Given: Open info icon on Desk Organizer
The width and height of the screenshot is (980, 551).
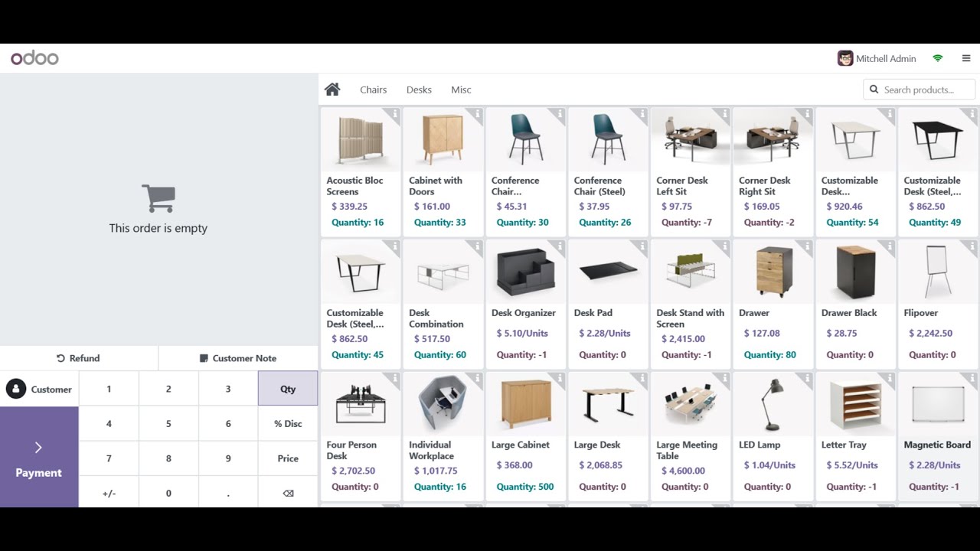Looking at the screenshot, I should [560, 246].
